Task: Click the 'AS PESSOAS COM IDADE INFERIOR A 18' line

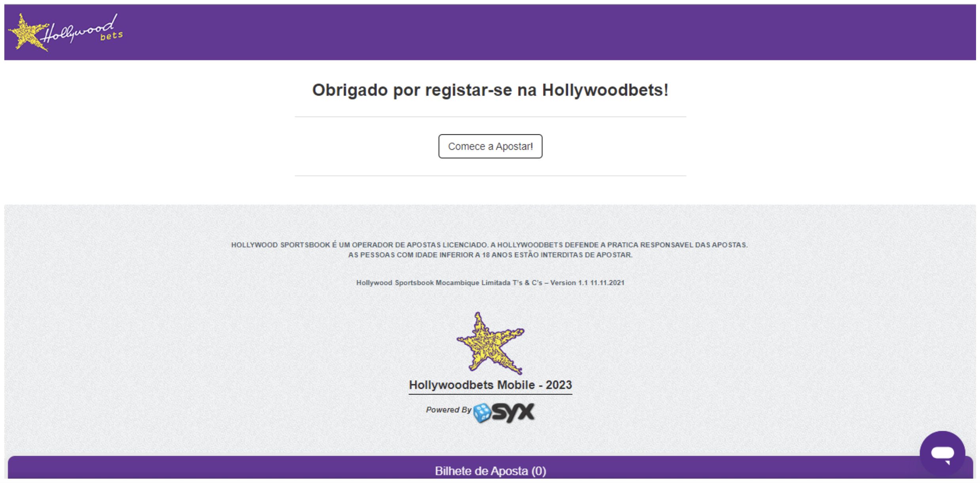Action: coord(490,255)
